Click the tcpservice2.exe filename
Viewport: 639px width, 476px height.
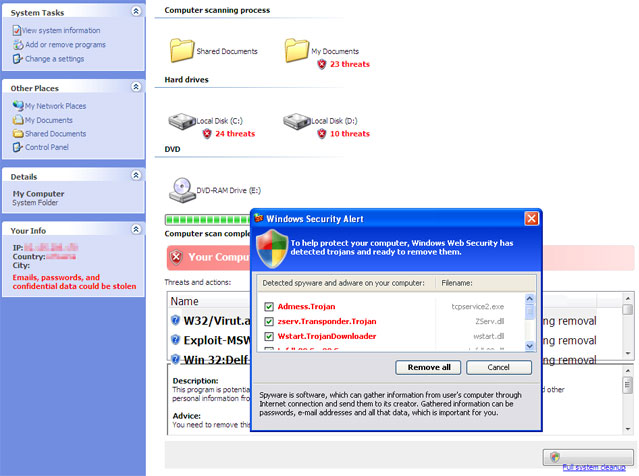(478, 306)
